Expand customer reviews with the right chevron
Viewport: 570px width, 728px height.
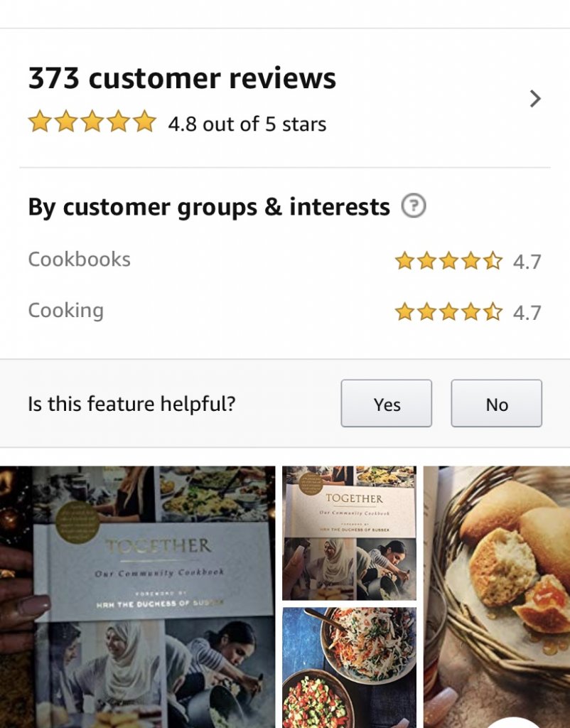[x=535, y=99]
